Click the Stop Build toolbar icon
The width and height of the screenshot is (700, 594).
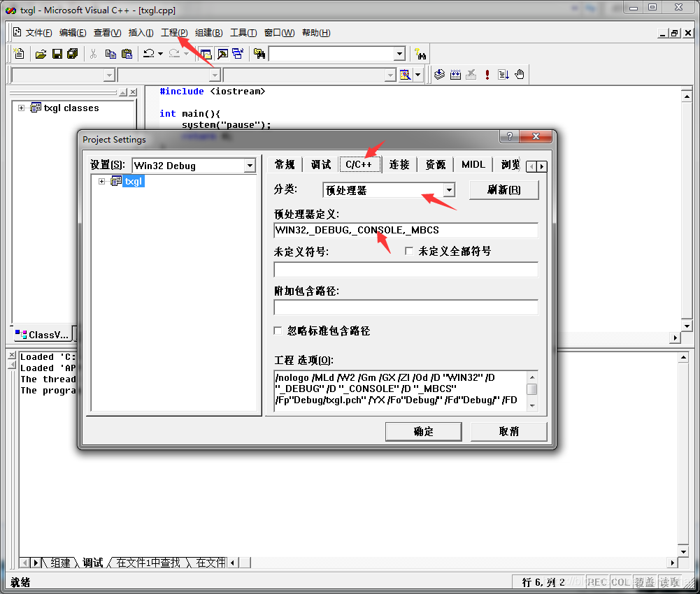coord(471,75)
